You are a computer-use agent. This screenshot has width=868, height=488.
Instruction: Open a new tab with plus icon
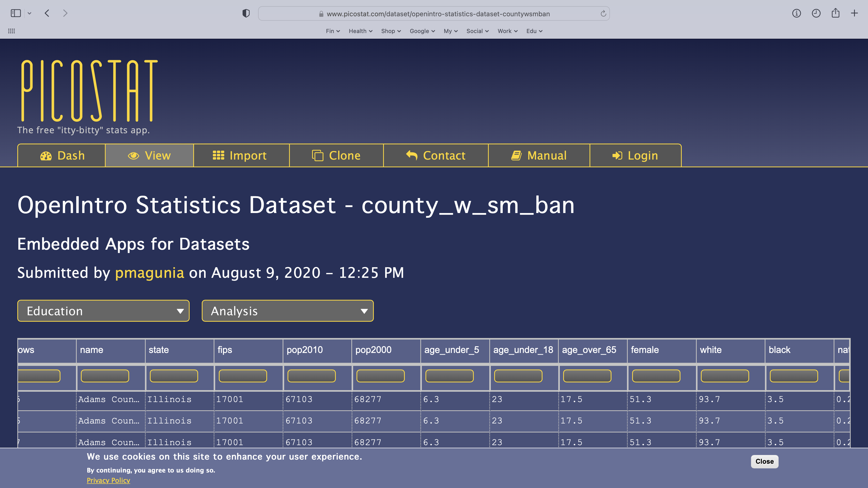pyautogui.click(x=854, y=13)
